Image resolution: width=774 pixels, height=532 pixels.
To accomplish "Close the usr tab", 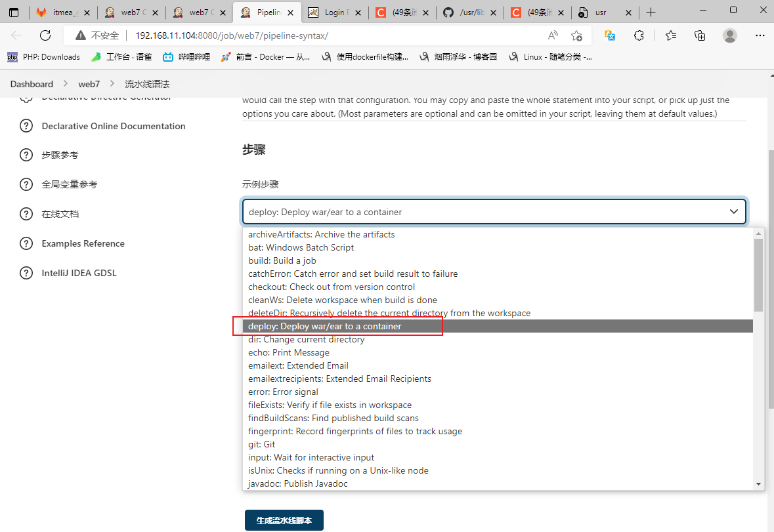I will point(628,13).
